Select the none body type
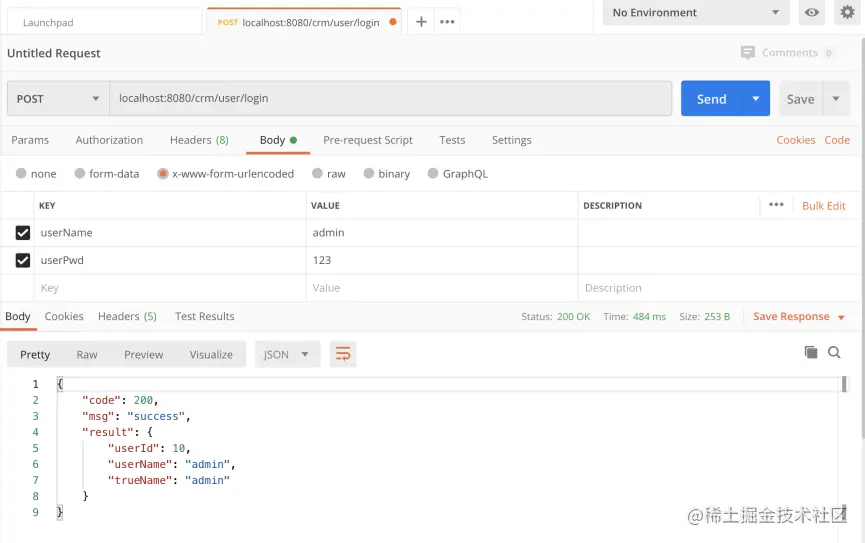The width and height of the screenshot is (865, 543). point(21,173)
